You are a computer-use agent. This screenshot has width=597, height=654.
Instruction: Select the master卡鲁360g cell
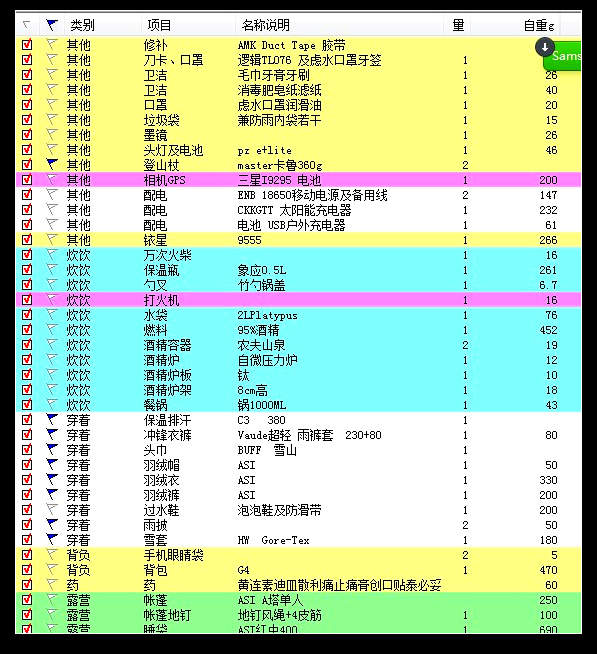(280, 165)
